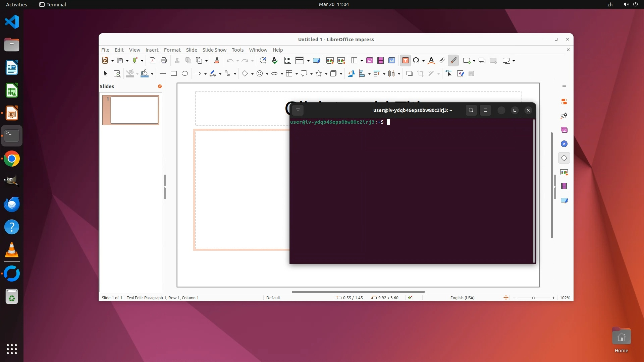Select slide 1 thumbnail in Slides panel
644x362 pixels.
coord(134,110)
